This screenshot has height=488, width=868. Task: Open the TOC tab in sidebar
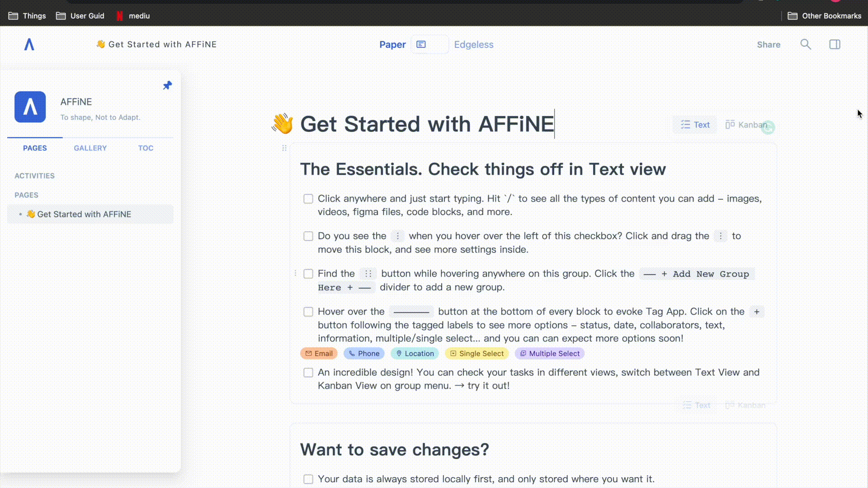pos(146,148)
